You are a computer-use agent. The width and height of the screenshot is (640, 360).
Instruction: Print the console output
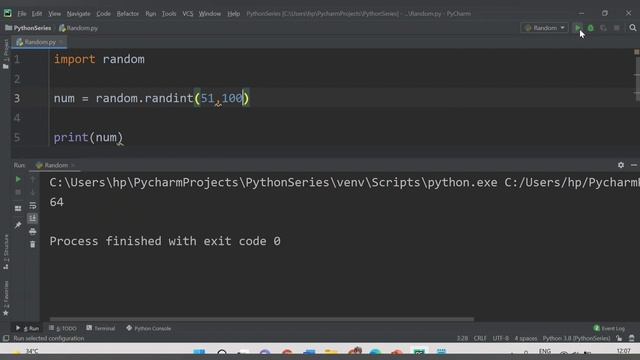tap(33, 231)
